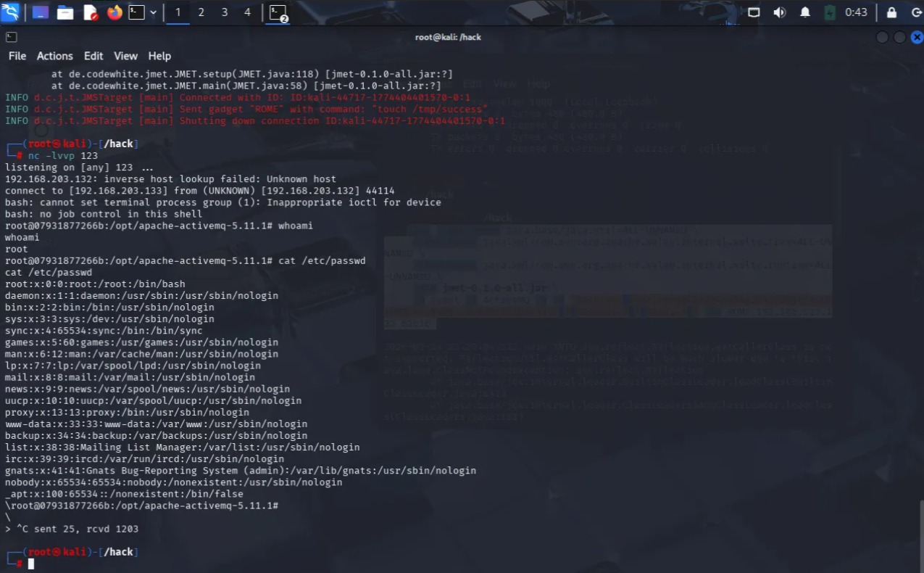Open the View menu

coord(125,56)
